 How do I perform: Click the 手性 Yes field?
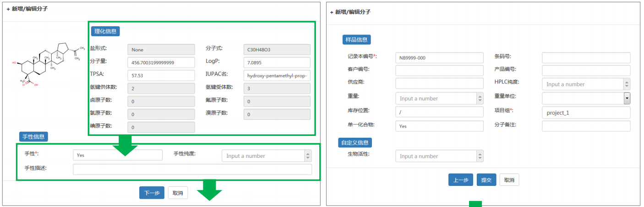tap(118, 155)
